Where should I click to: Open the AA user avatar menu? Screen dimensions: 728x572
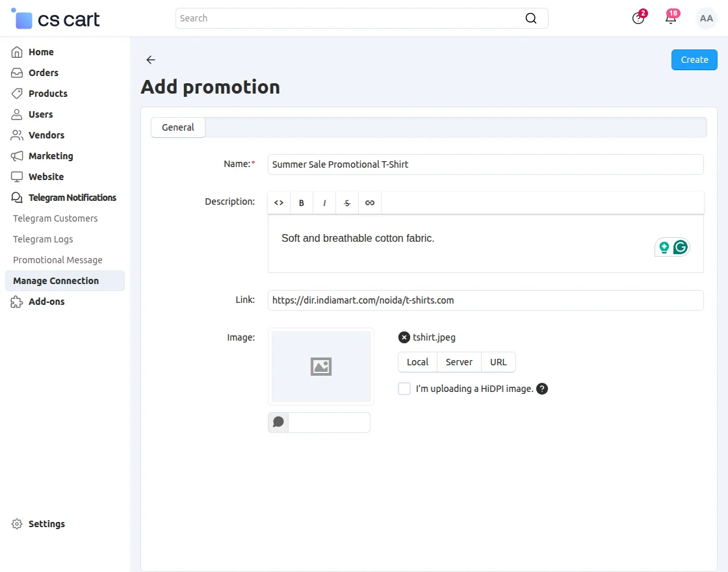(x=706, y=18)
